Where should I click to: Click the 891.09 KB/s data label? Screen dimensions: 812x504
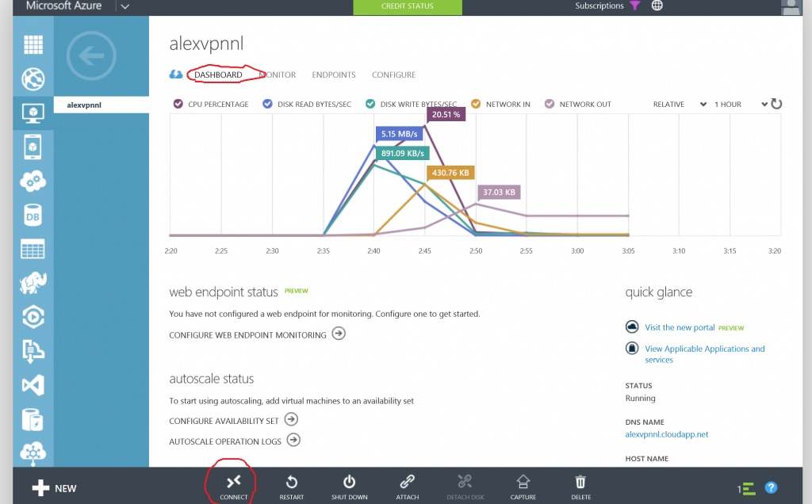coord(402,153)
